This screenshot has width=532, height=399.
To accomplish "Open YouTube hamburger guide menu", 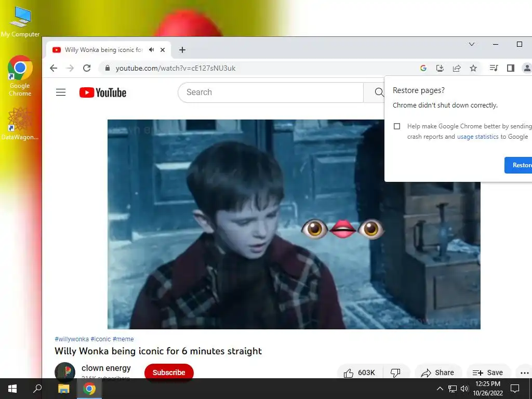I will [61, 92].
